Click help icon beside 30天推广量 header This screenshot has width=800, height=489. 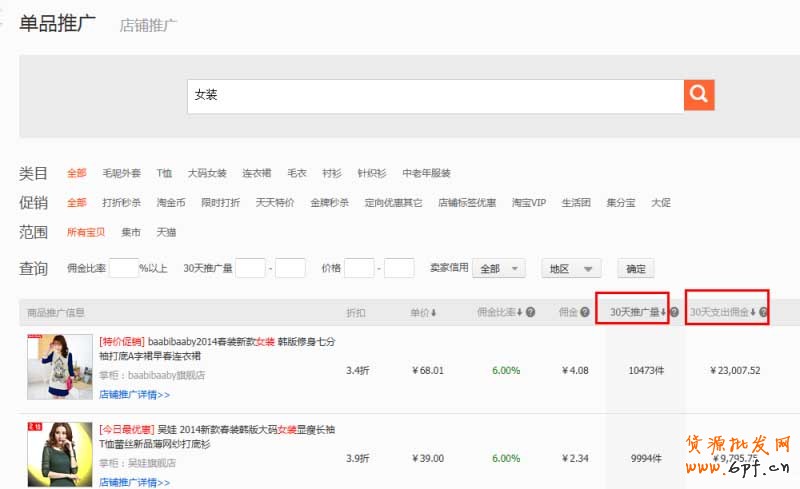[674, 313]
